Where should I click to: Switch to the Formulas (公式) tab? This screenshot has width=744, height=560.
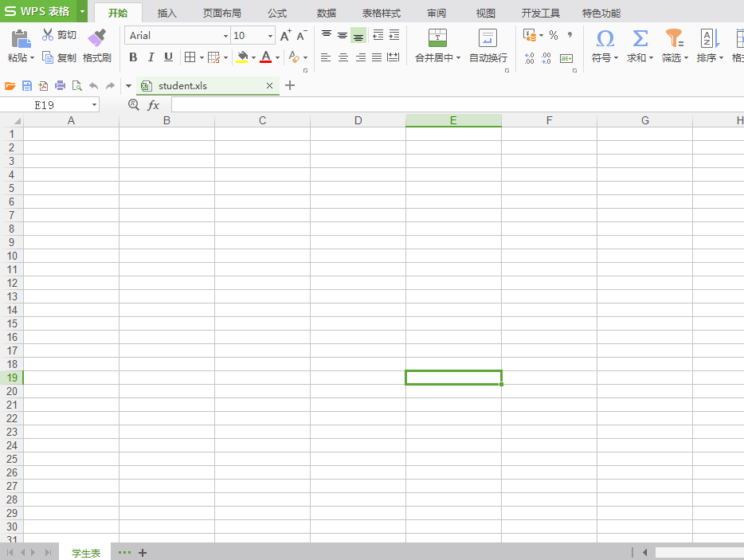pyautogui.click(x=277, y=14)
